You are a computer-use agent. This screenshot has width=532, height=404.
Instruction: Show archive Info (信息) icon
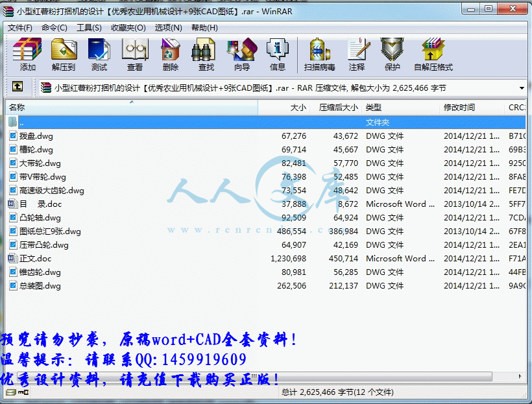click(278, 49)
